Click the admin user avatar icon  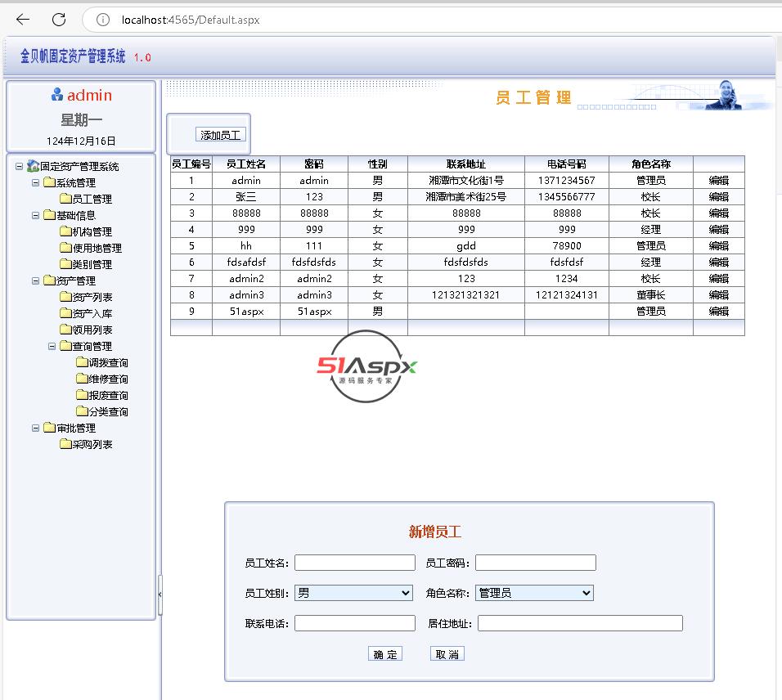[56, 95]
